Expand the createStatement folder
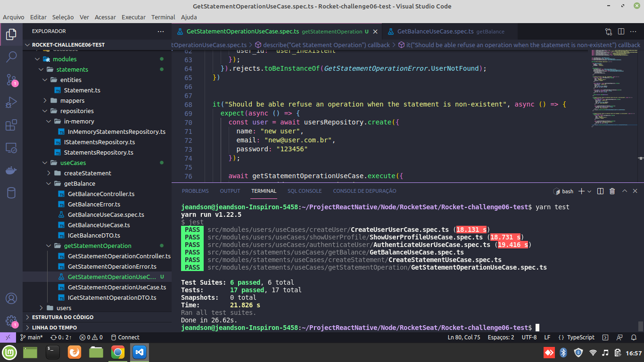Screen dimensions: 644x362 click(88, 173)
